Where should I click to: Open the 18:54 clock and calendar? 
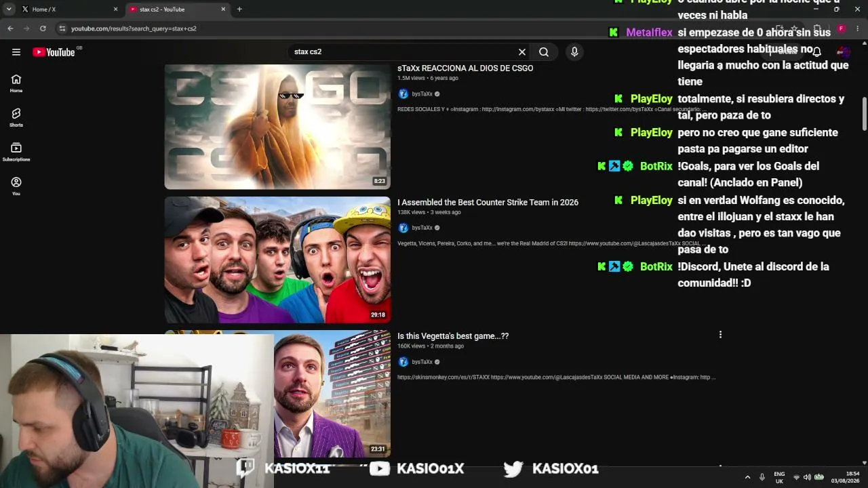(x=844, y=477)
